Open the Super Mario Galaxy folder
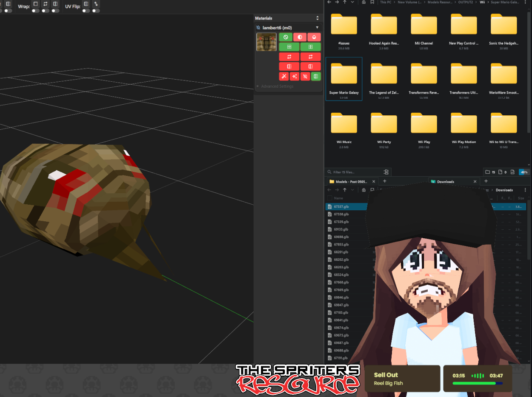 [x=344, y=79]
